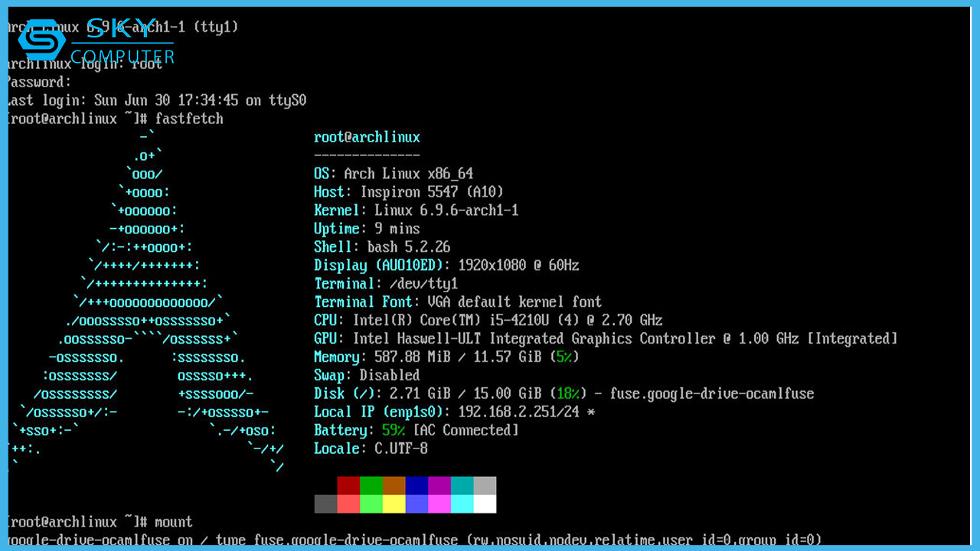Select the '[Integrated]' tag on the GPU line
The width and height of the screenshot is (980, 551).
coord(852,339)
